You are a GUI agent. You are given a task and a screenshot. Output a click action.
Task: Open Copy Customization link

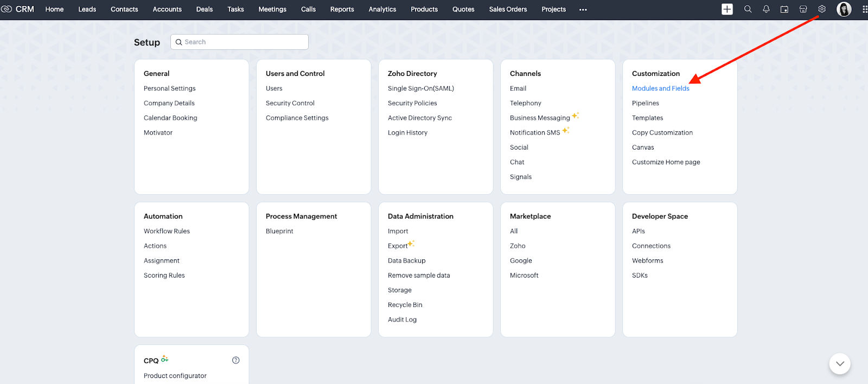662,132
